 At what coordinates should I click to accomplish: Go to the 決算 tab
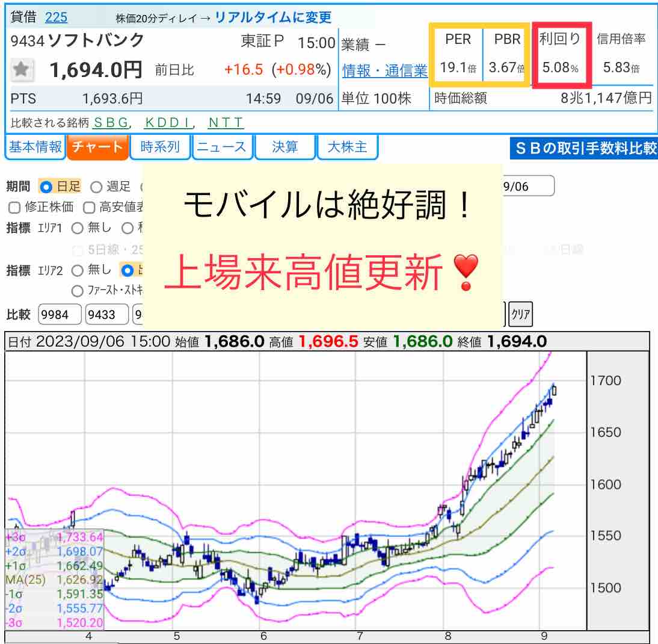click(x=284, y=147)
